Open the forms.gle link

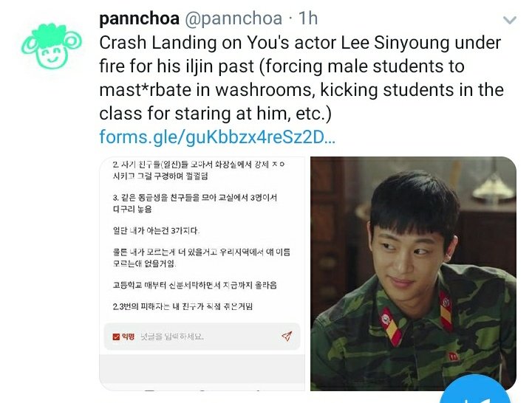tap(217, 137)
